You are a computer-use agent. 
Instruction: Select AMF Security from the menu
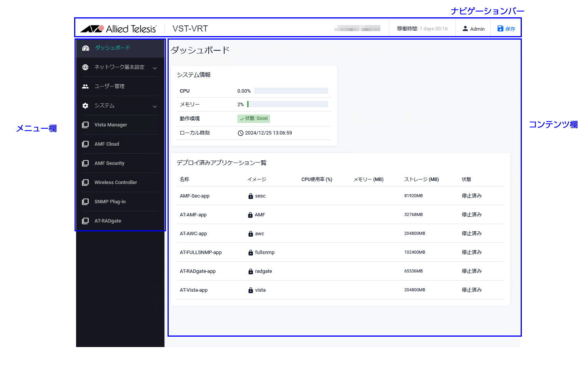[120, 163]
